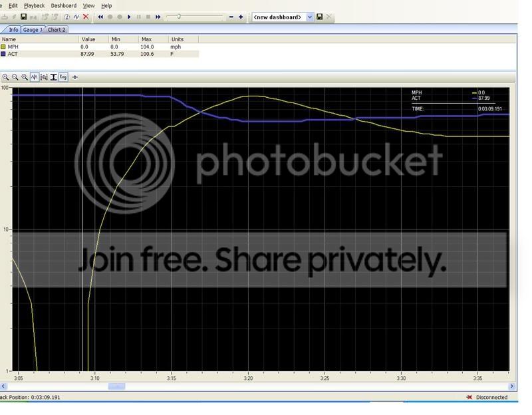Open the Help menu

point(106,5)
